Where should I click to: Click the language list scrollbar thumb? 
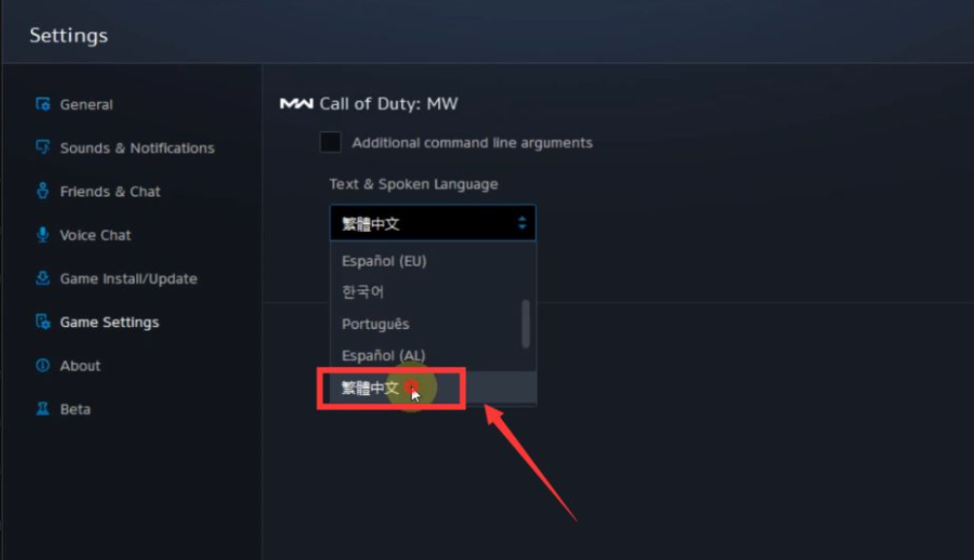525,324
